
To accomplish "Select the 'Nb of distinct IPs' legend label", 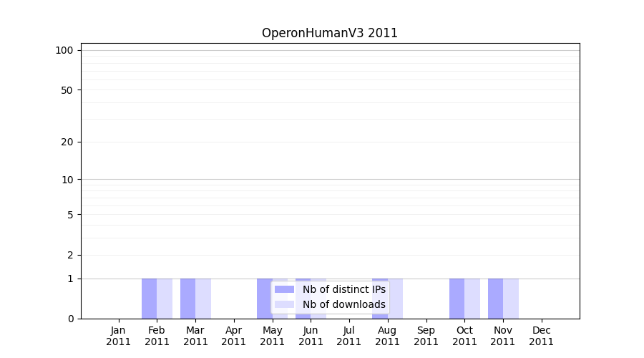I will [x=343, y=289].
